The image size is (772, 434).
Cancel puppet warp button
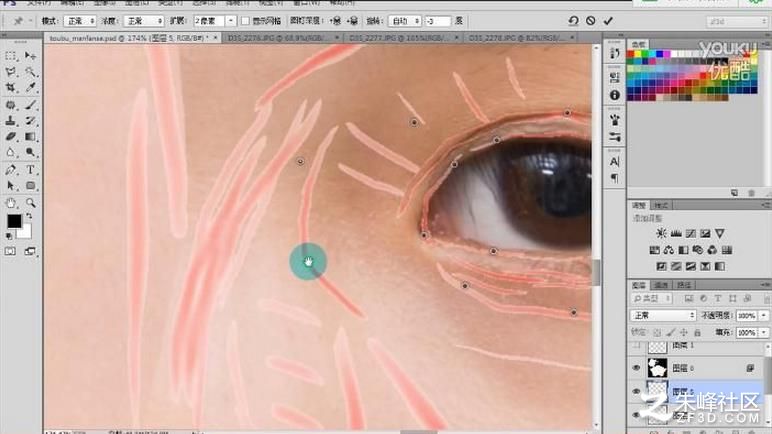pyautogui.click(x=590, y=21)
